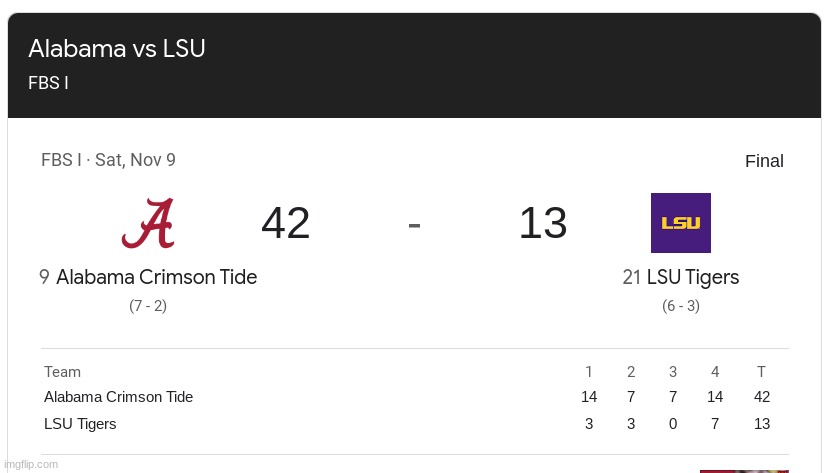Select Alabama Crimson Tide row in score table
Image resolution: width=832 pixels, height=473 pixels.
tap(118, 397)
